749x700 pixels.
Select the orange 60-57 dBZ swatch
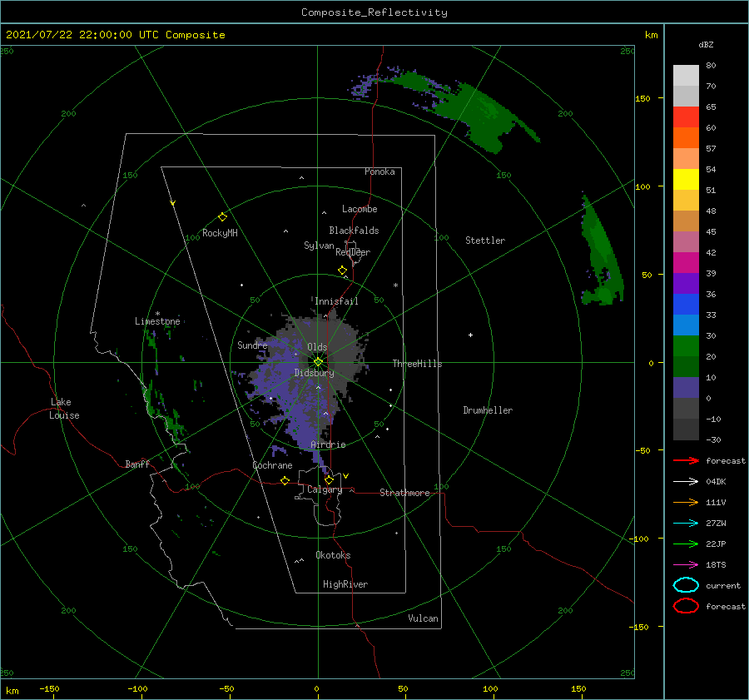pyautogui.click(x=686, y=137)
